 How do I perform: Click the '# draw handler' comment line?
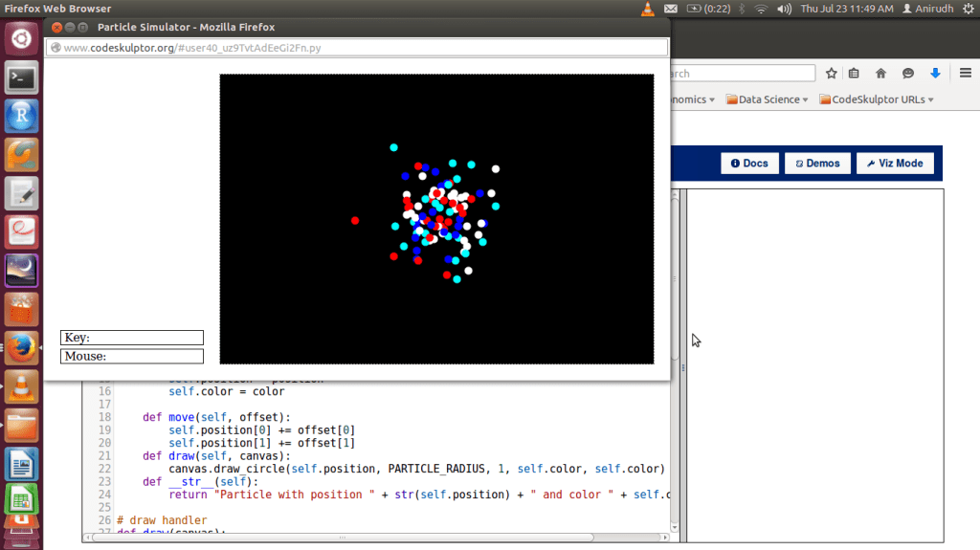(x=161, y=520)
